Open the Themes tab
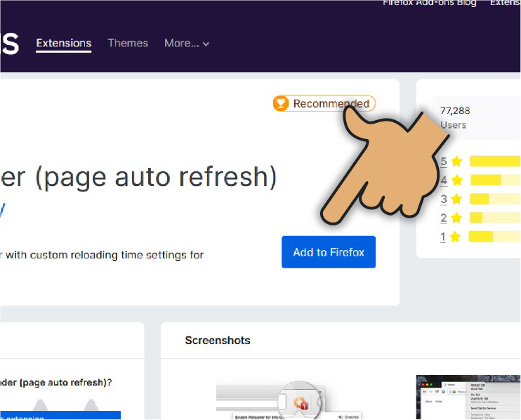Image resolution: width=521 pixels, height=420 pixels. [x=128, y=44]
